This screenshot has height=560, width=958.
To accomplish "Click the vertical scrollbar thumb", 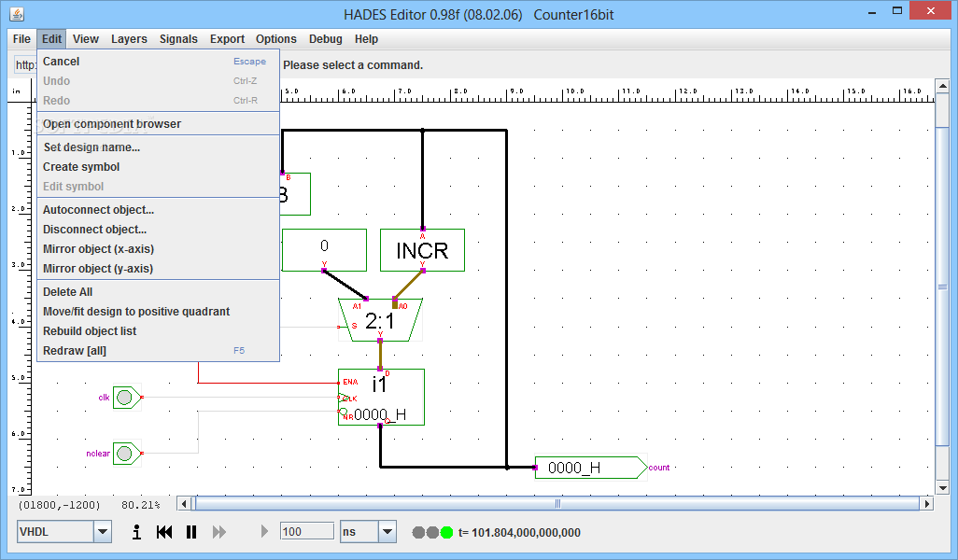I will [x=942, y=287].
